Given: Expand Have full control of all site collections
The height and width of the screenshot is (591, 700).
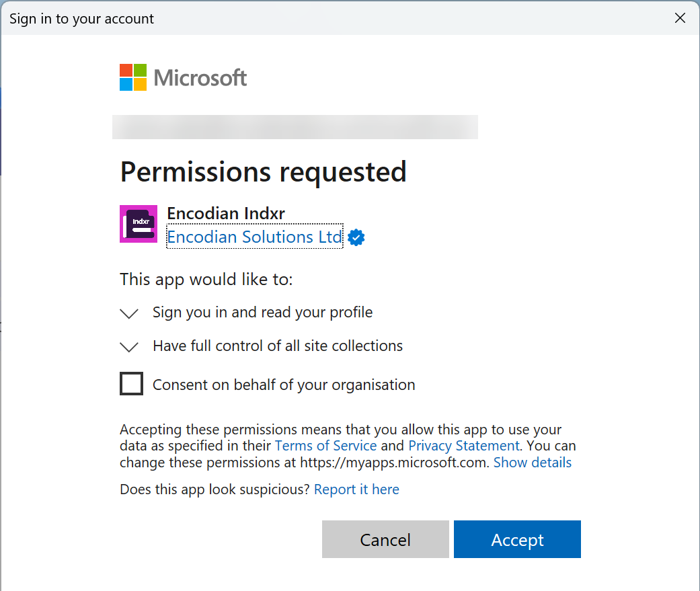Looking at the screenshot, I should pyautogui.click(x=129, y=346).
